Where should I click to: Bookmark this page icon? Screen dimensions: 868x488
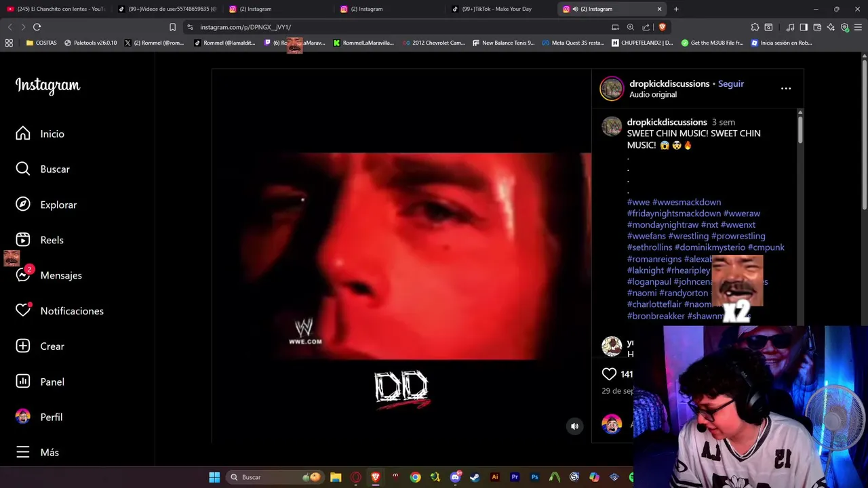coord(172,27)
